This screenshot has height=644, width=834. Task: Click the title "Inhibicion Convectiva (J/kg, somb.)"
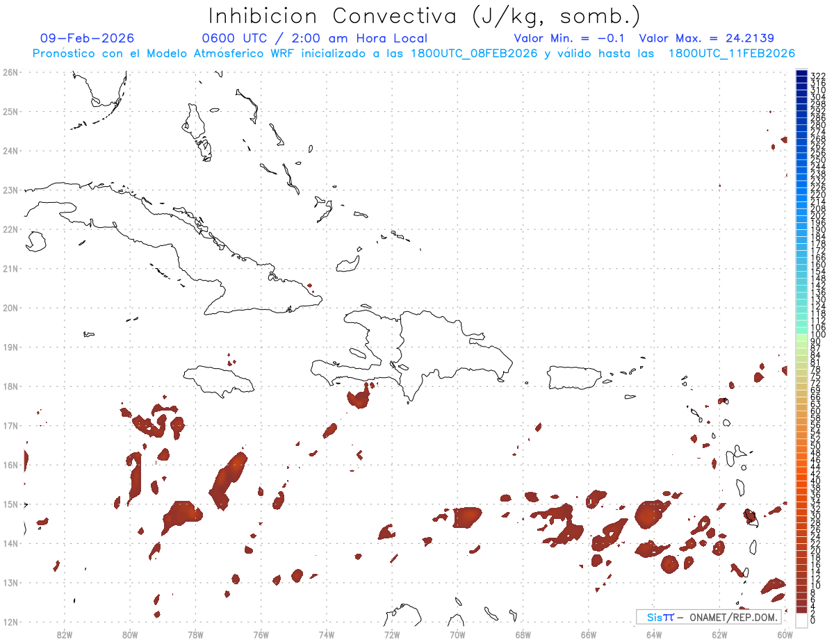pos(424,17)
